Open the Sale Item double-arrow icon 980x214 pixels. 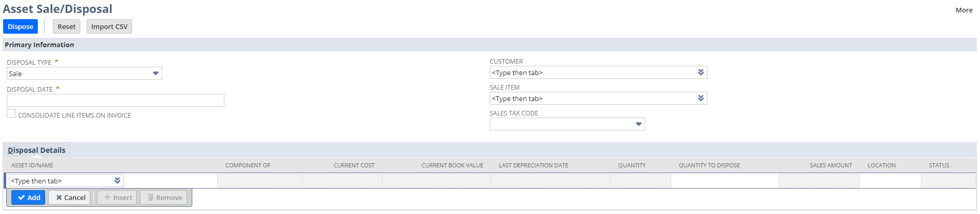tap(701, 98)
